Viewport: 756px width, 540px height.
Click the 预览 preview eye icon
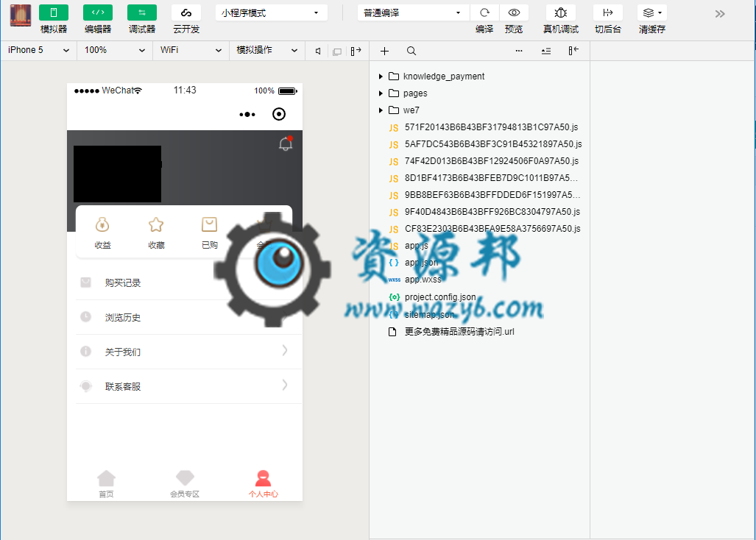click(x=514, y=13)
